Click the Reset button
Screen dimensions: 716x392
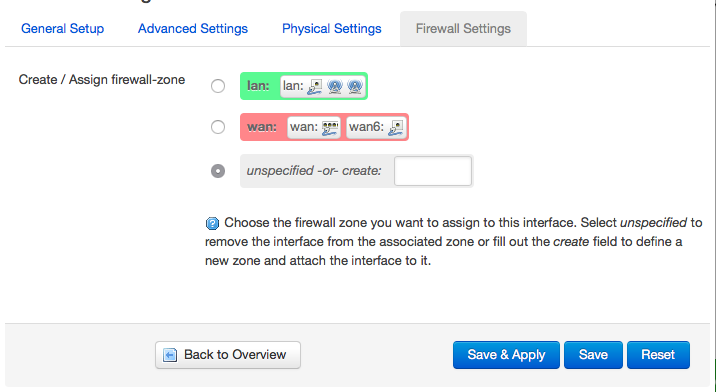pyautogui.click(x=658, y=355)
